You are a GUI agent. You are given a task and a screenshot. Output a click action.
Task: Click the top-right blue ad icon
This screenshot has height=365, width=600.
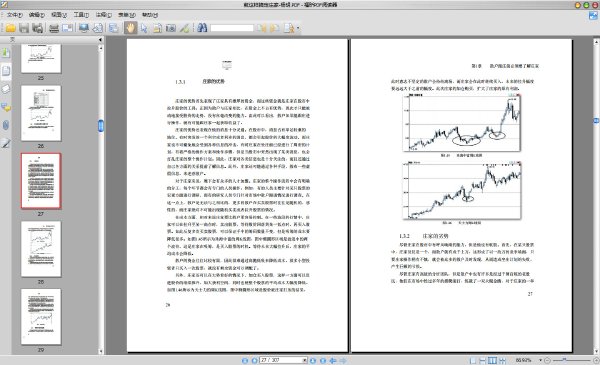(x=593, y=16)
